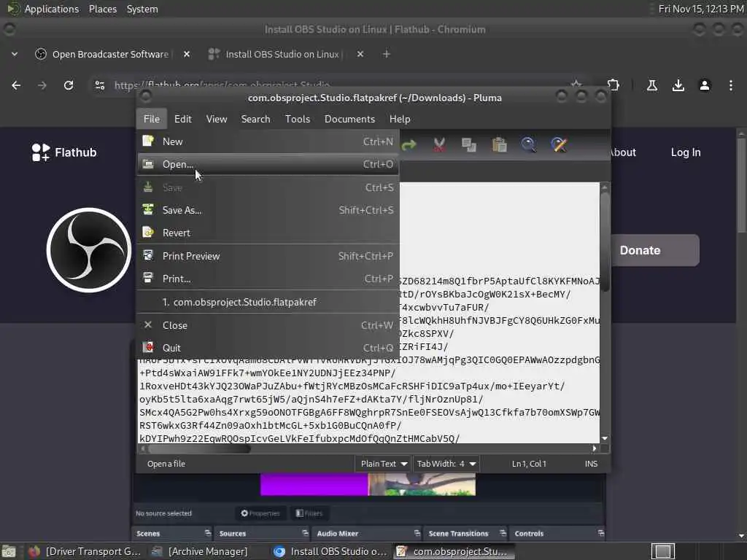Open the System menu in top panel
This screenshot has height=560, width=747.
click(x=142, y=9)
